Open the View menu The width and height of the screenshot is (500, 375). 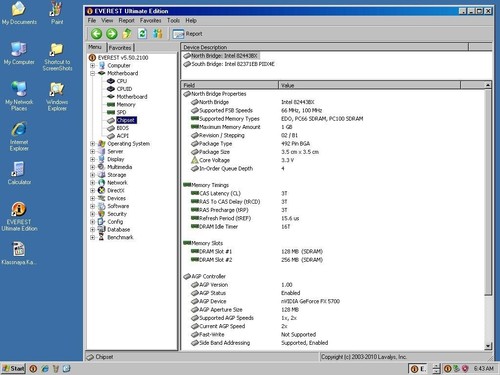click(107, 21)
